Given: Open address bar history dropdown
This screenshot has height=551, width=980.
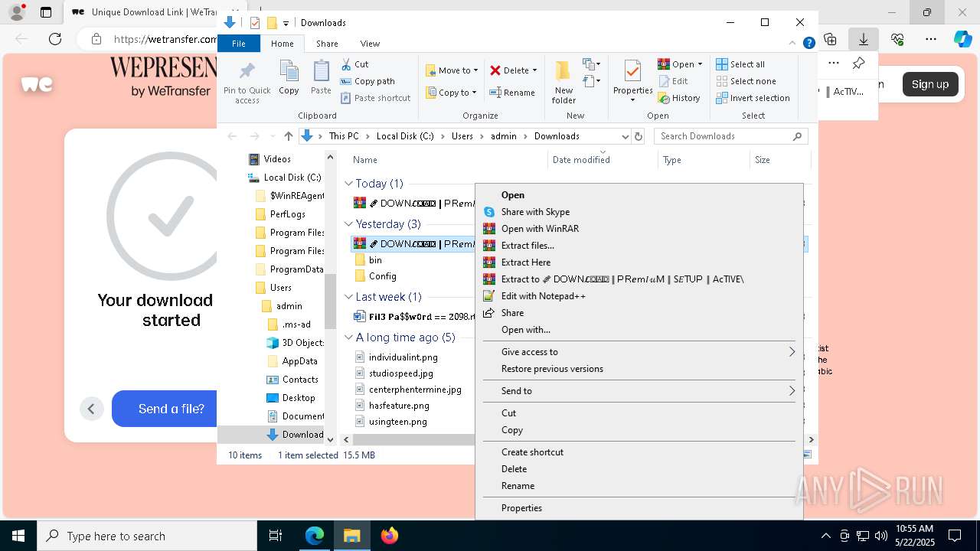Looking at the screenshot, I should [625, 136].
